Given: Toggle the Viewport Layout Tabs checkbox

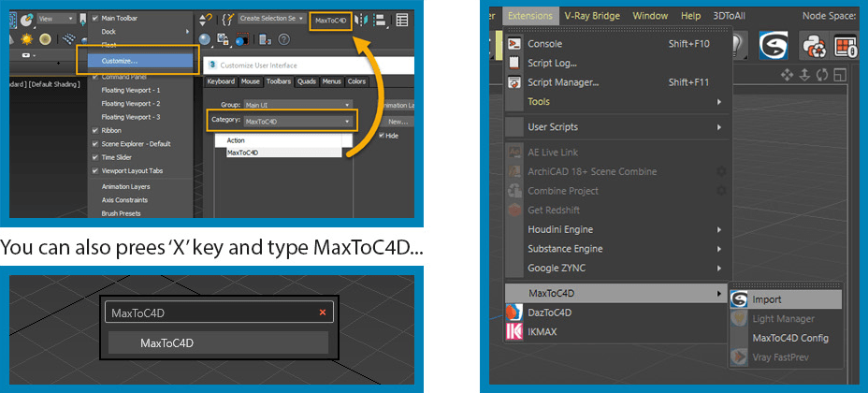Looking at the screenshot, I should click(x=95, y=171).
